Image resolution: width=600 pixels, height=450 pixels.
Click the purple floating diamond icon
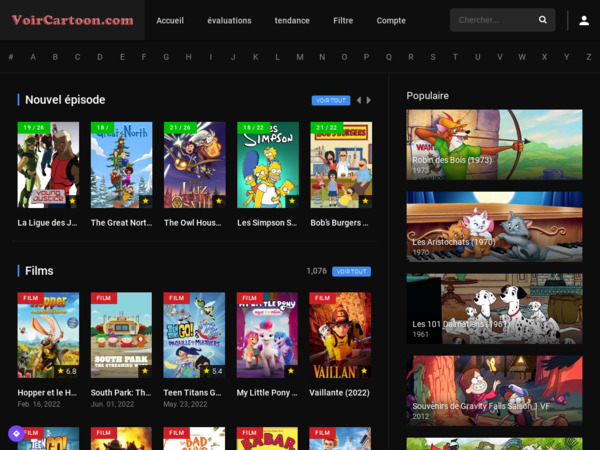coord(16,434)
